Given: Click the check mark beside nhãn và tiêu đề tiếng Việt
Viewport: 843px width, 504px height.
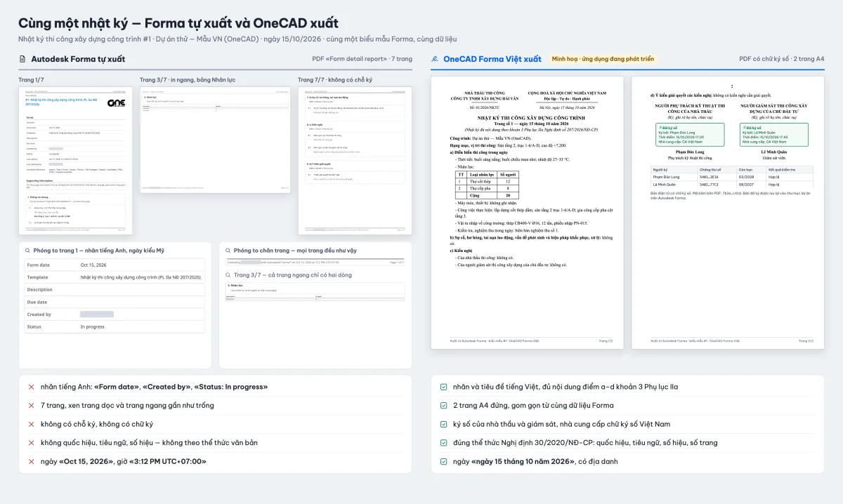Looking at the screenshot, I should click(443, 387).
